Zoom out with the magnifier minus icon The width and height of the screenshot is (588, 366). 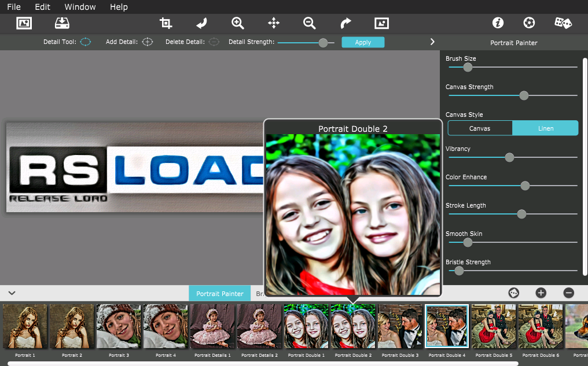point(310,23)
